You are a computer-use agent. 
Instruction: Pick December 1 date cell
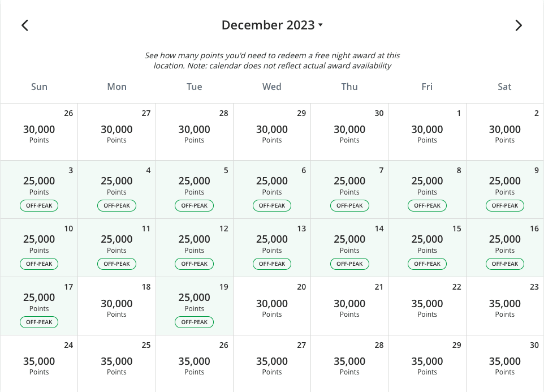point(427,132)
